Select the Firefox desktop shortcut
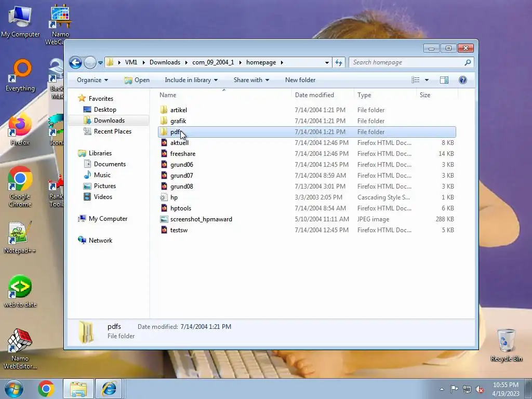Screen dimensions: 532x399 click(20, 130)
